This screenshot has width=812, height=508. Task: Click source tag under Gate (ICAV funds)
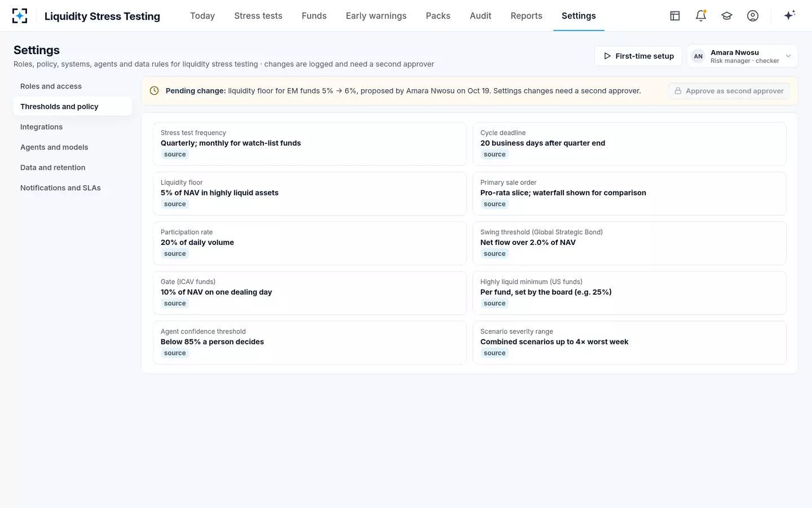pos(175,304)
